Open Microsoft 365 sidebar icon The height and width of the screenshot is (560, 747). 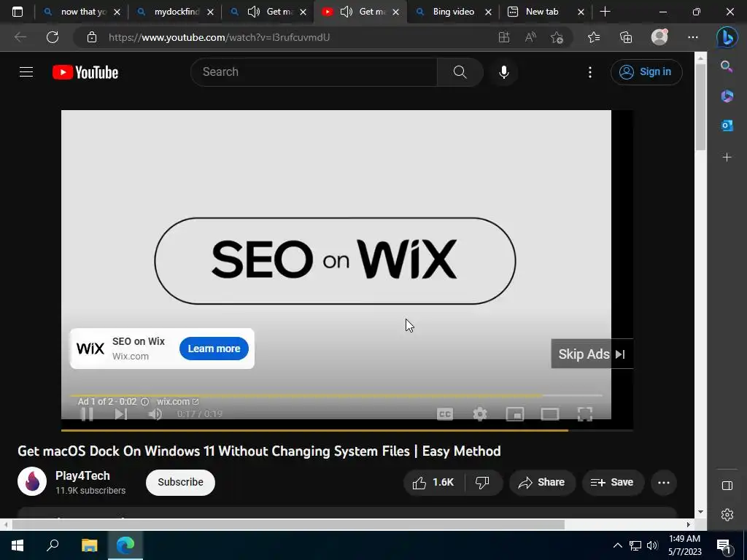[x=727, y=96]
